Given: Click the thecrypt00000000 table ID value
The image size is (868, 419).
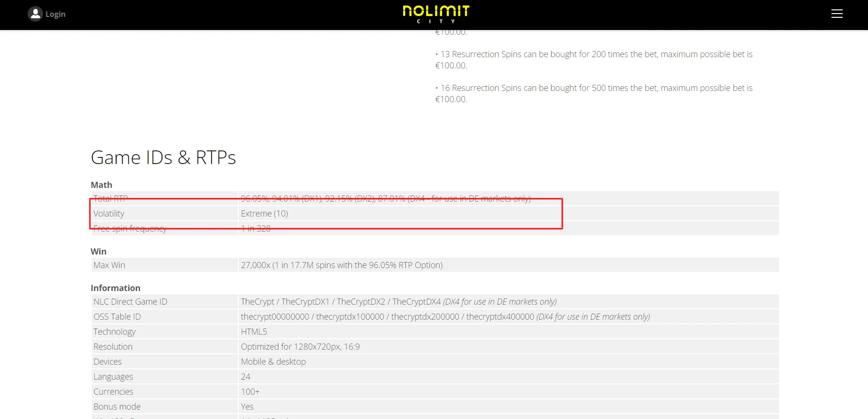Looking at the screenshot, I should coord(445,316).
